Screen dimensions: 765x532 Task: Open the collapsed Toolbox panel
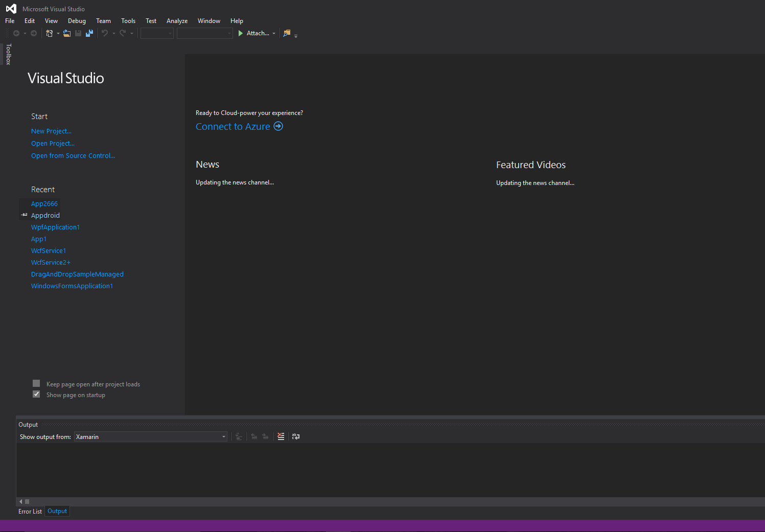8,54
